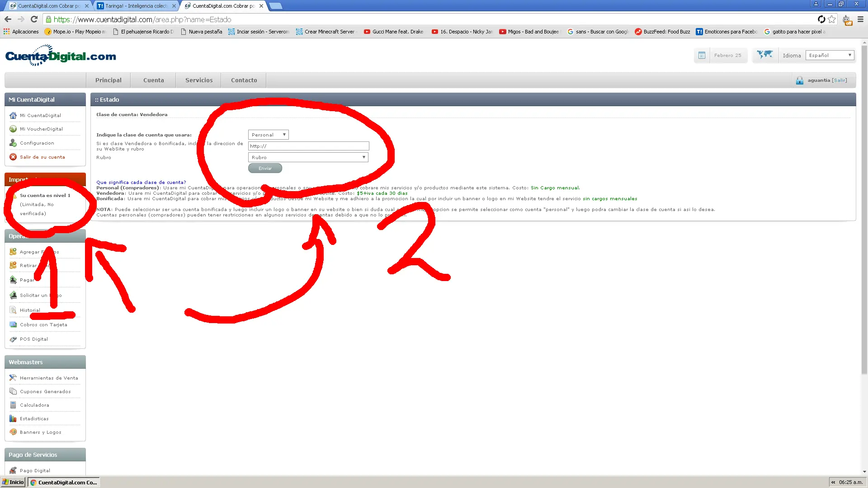Image resolution: width=868 pixels, height=488 pixels.
Task: Open the Windows Inicio start button
Action: pos(13,482)
